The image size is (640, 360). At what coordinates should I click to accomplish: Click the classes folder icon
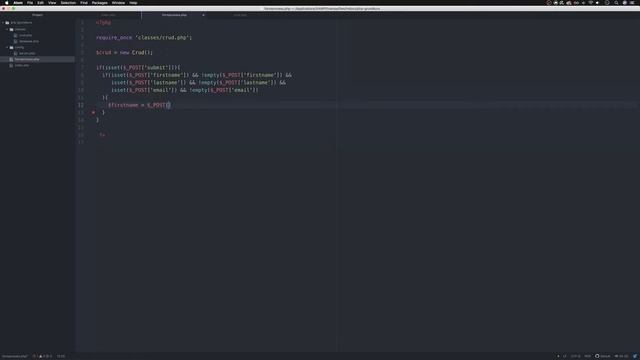[11, 29]
